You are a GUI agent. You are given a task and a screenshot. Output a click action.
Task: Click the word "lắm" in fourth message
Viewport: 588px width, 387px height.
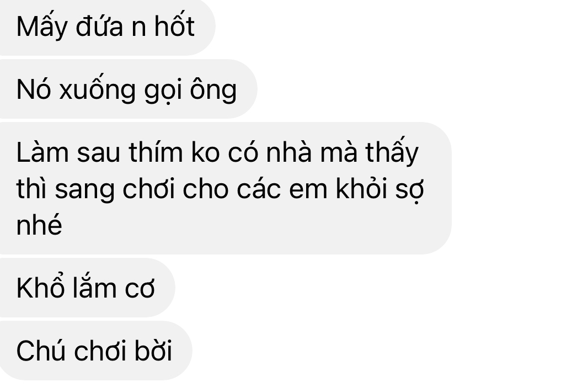[x=94, y=287]
